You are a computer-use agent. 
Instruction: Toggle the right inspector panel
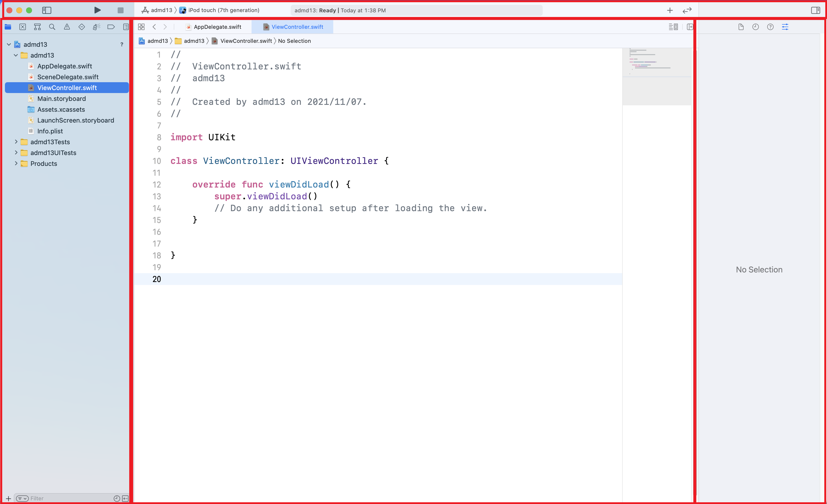(815, 10)
